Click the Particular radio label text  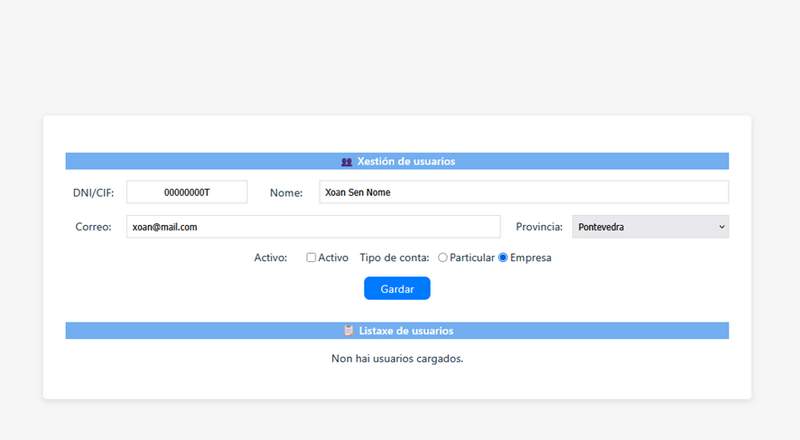tap(472, 258)
